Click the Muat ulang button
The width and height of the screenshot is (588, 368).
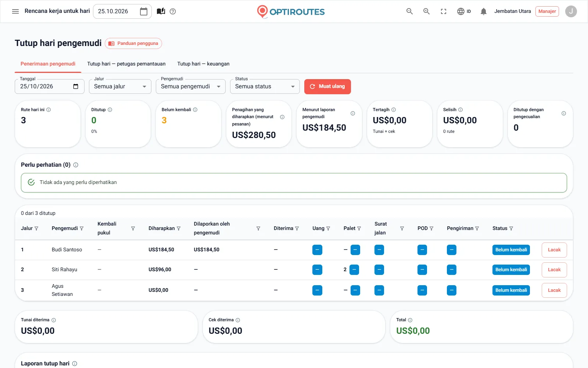pyautogui.click(x=327, y=86)
